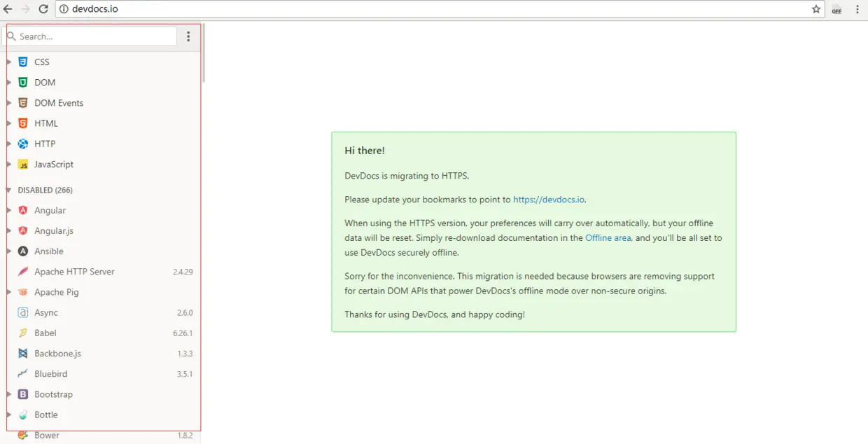Image resolution: width=868 pixels, height=444 pixels.
Task: Expand the Ansible docs tree arrow
Action: [x=8, y=251]
